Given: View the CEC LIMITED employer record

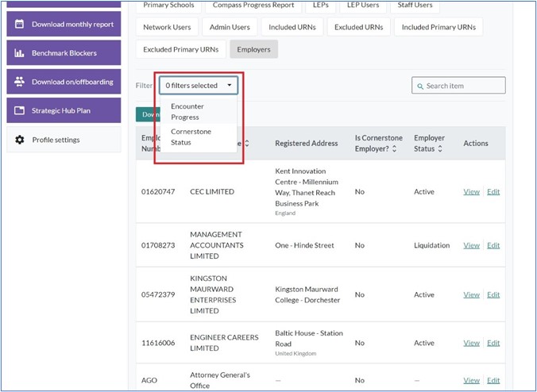Looking at the screenshot, I should tap(471, 191).
